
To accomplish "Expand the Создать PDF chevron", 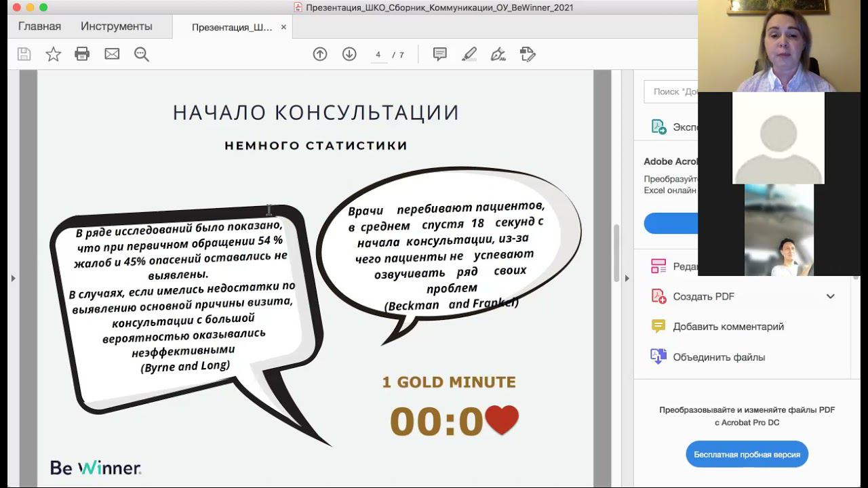I will (x=830, y=296).
